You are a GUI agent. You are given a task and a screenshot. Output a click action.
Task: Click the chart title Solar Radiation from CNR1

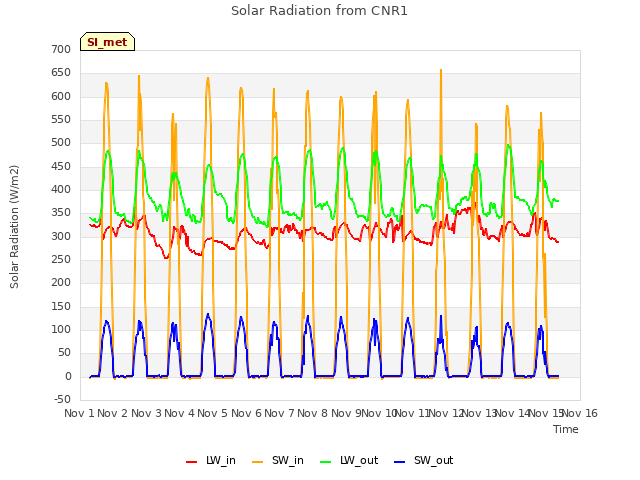[x=319, y=11]
